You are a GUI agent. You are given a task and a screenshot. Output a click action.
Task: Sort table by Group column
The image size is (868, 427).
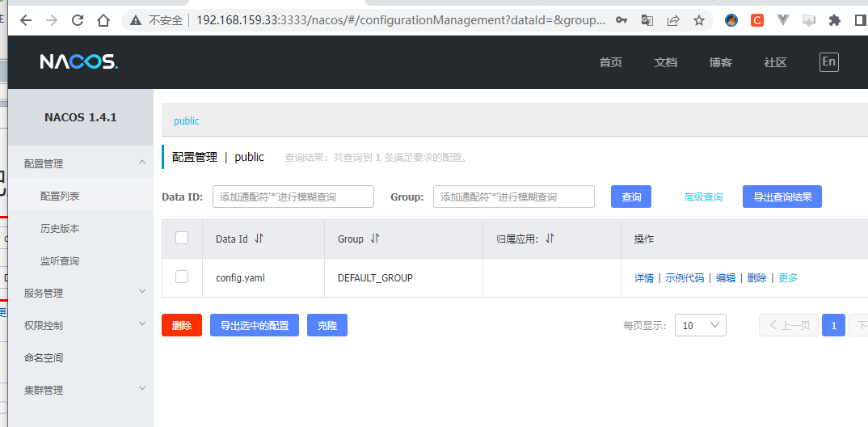click(x=375, y=239)
